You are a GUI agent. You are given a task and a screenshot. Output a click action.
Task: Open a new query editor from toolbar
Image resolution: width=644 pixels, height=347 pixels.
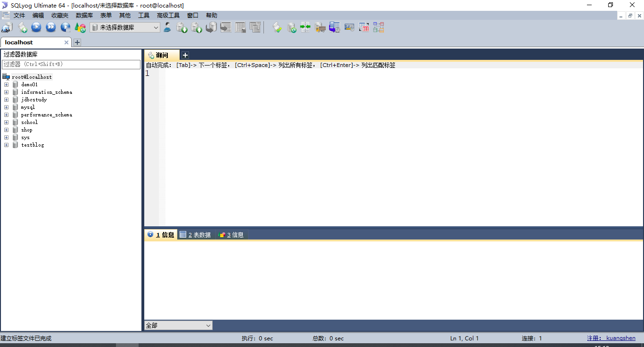23,27
